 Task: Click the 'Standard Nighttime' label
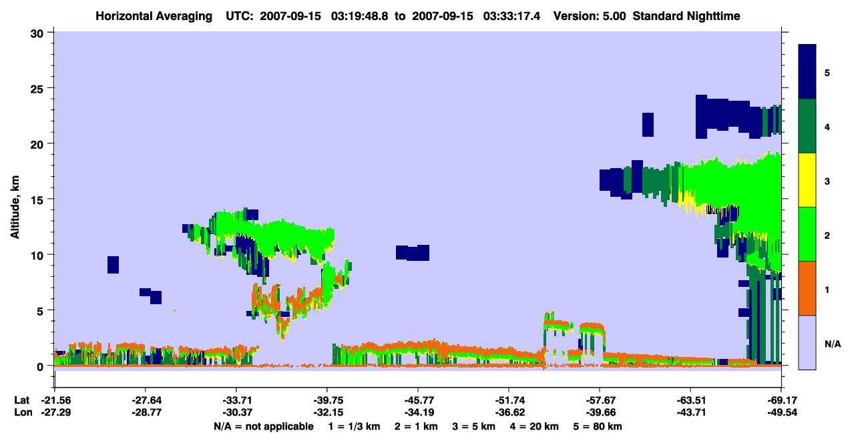click(x=686, y=15)
